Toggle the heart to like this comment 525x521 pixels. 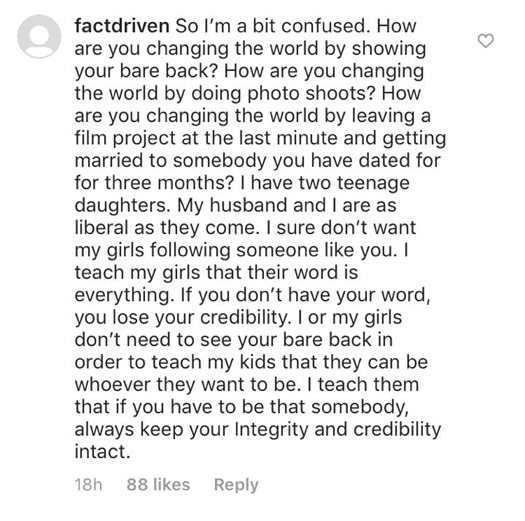(x=485, y=41)
